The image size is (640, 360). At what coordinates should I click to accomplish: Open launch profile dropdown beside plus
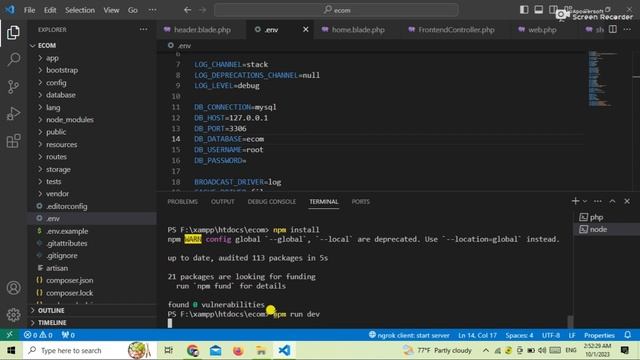(x=585, y=201)
